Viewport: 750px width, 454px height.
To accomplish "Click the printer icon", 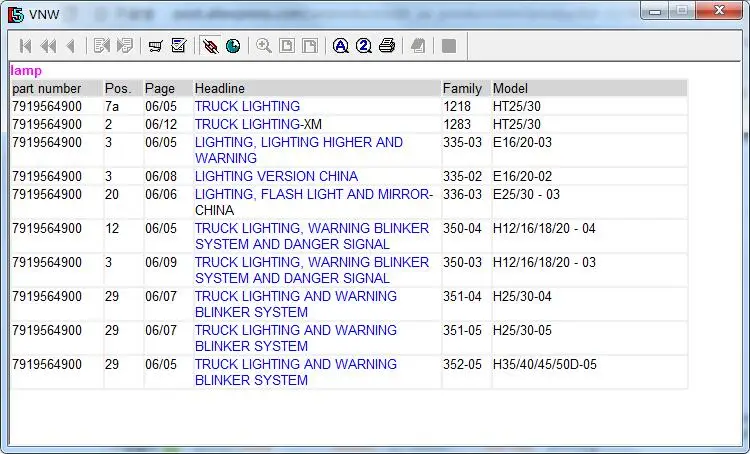I will tap(387, 46).
